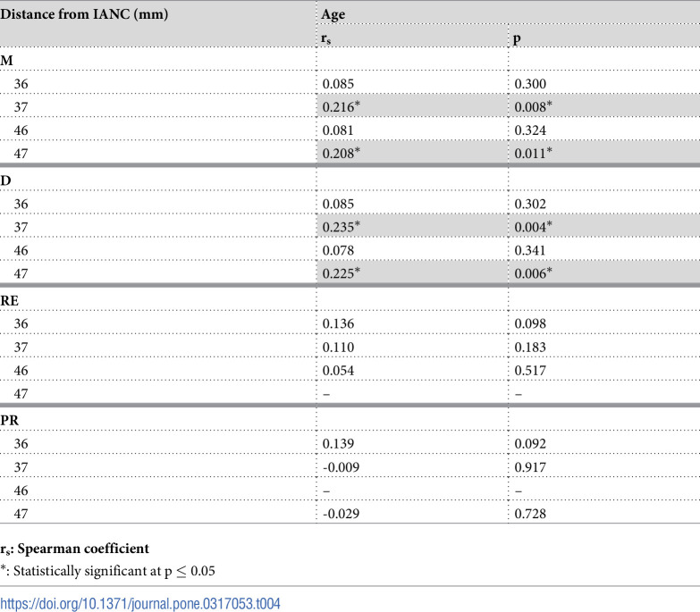700x612 pixels.
Task: Select p-value 0.917 in PR section
Action: [x=530, y=467]
